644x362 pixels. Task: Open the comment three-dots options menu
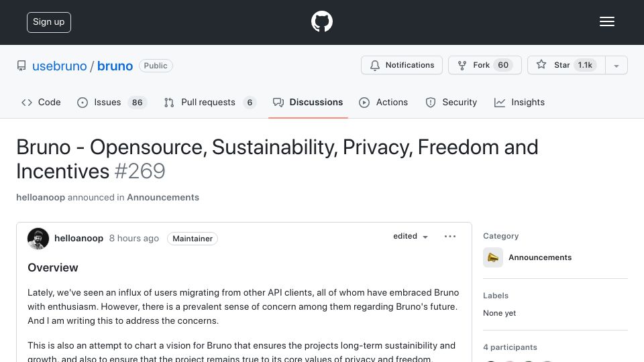point(450,237)
